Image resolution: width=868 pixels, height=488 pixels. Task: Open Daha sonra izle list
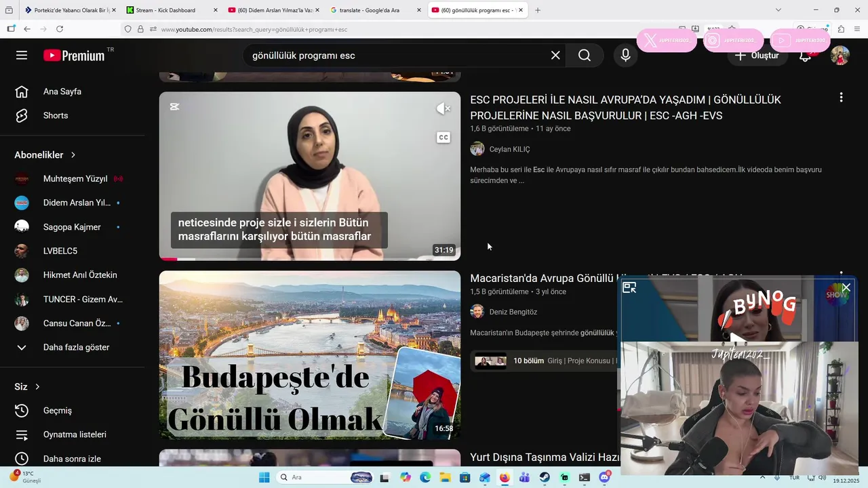(72, 459)
